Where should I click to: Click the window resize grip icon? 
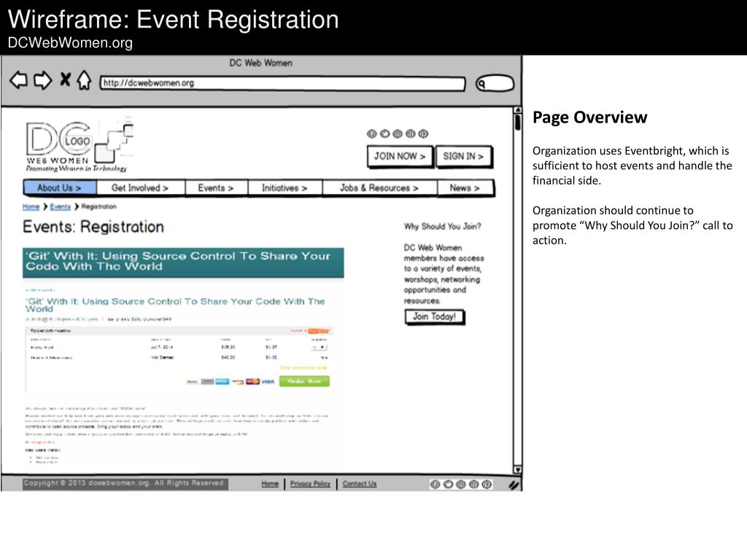coord(514,485)
